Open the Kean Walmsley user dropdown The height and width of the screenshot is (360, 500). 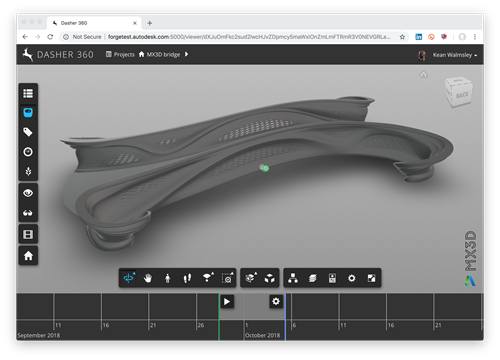(455, 55)
